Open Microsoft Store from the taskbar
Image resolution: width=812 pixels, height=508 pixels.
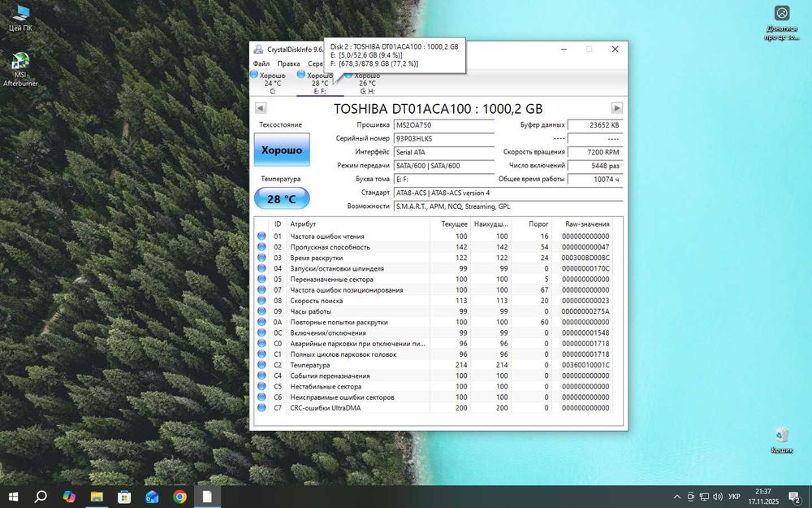click(x=124, y=497)
